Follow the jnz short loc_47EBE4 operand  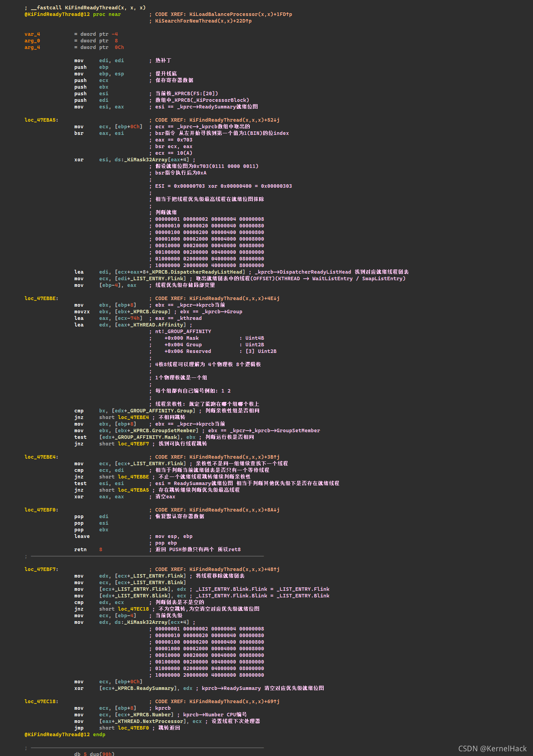point(133,417)
